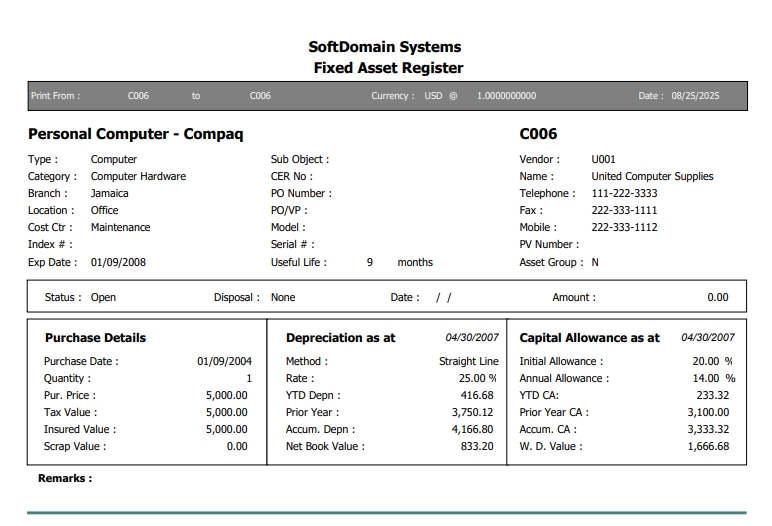Click exchange rate '1.0000000000'

pos(506,96)
